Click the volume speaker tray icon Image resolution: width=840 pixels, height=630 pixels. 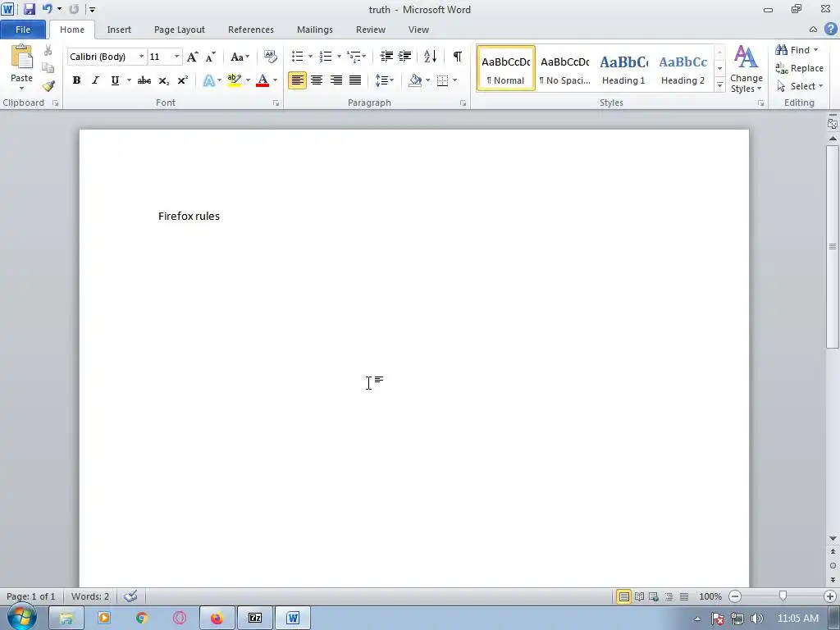pos(757,619)
